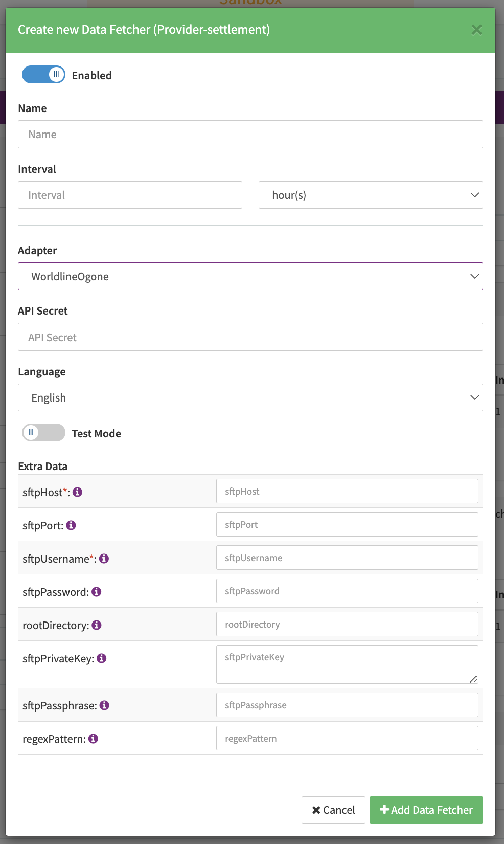
Task: Disable the Enabled toggle switch
Action: click(43, 75)
